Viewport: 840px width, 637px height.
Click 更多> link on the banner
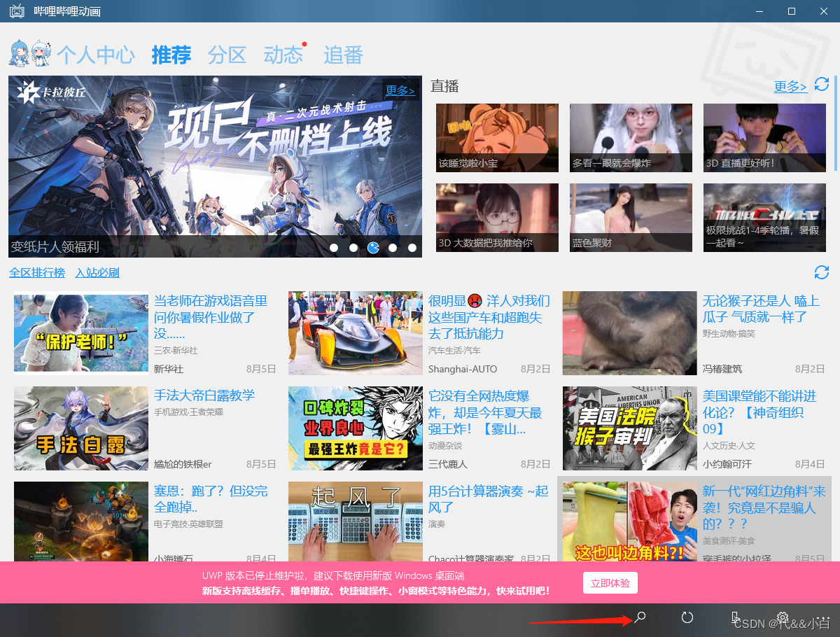coord(400,90)
